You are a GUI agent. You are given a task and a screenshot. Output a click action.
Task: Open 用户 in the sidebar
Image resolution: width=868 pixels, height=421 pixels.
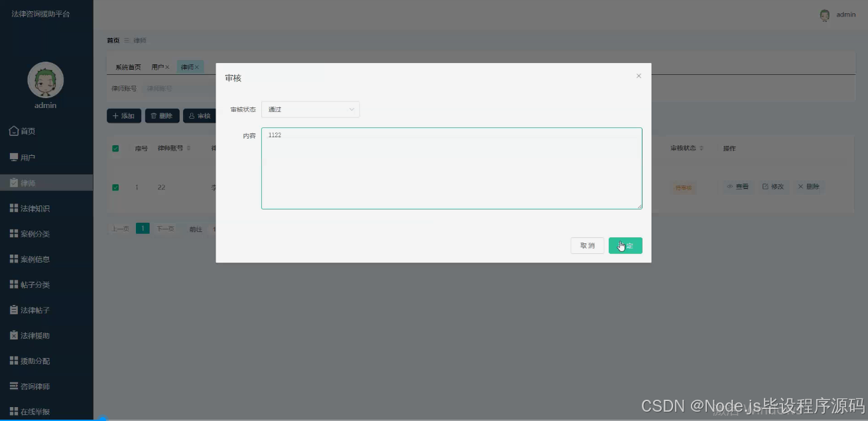tap(46, 157)
